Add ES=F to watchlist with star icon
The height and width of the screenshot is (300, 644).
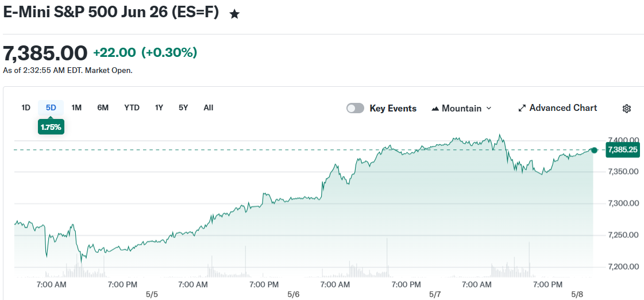(234, 15)
